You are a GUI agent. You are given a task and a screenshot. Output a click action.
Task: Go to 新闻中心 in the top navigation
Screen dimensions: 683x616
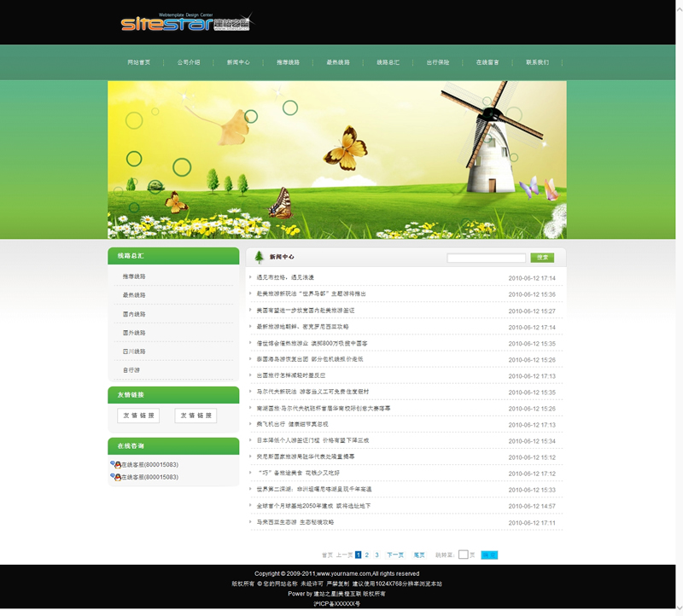(x=238, y=62)
